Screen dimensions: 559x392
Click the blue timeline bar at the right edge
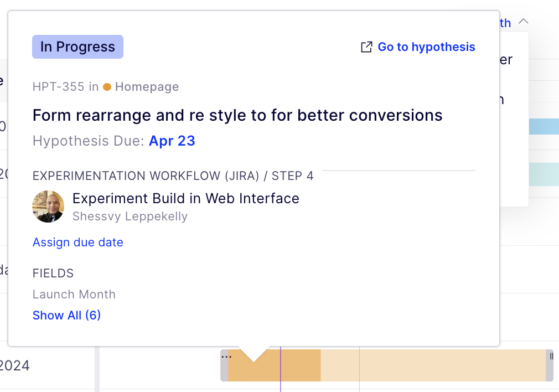544,127
